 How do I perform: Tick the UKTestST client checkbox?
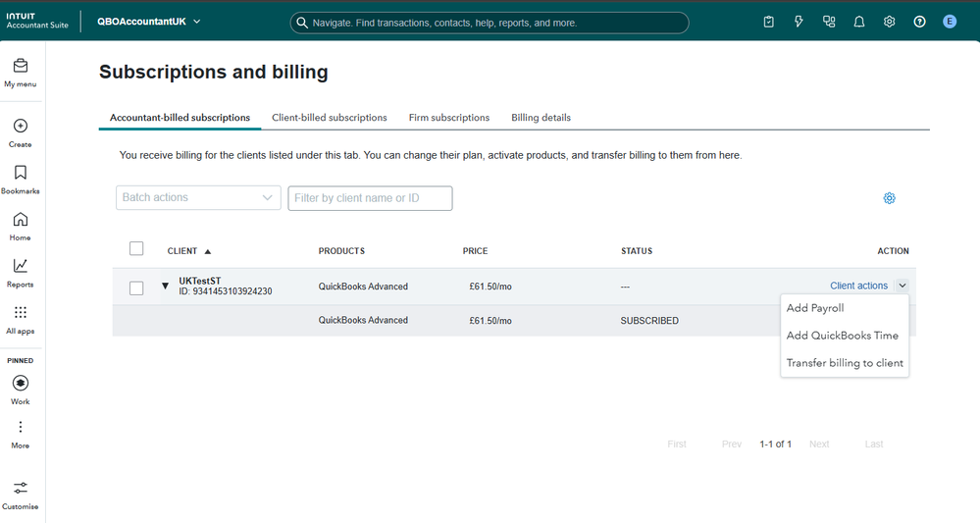[x=136, y=288]
